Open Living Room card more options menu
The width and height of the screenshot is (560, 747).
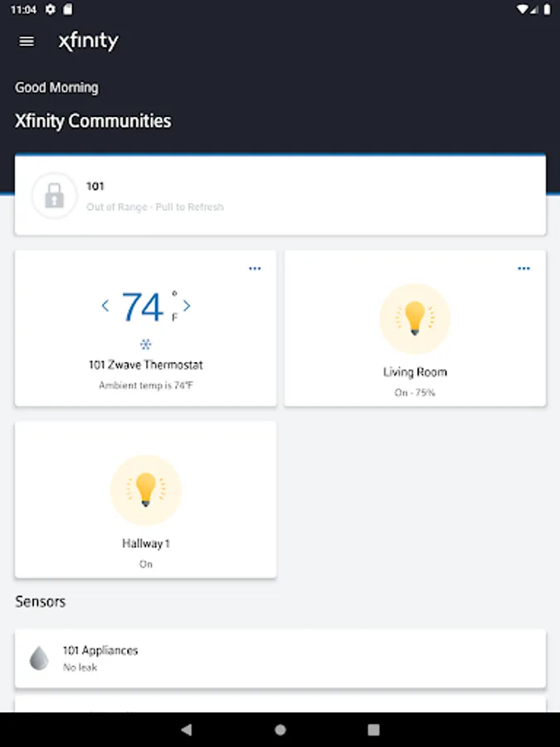(x=523, y=269)
